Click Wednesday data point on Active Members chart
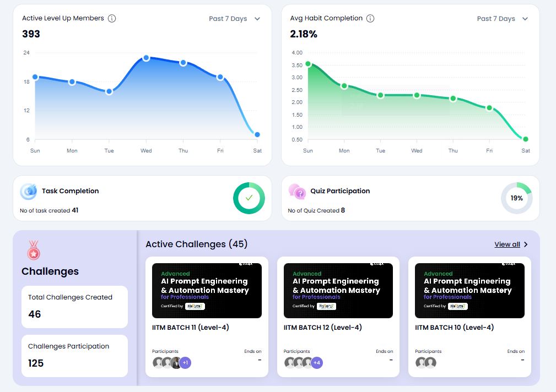 [146, 58]
